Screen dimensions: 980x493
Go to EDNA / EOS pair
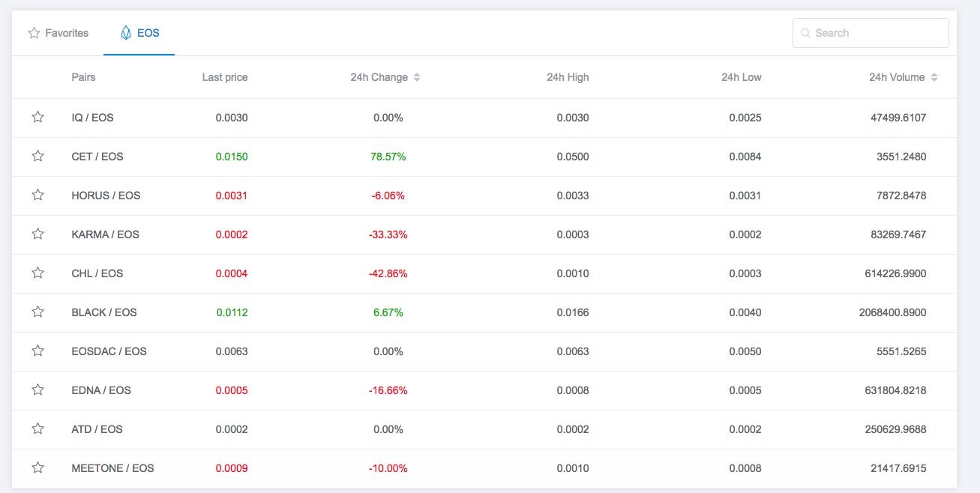pos(101,390)
